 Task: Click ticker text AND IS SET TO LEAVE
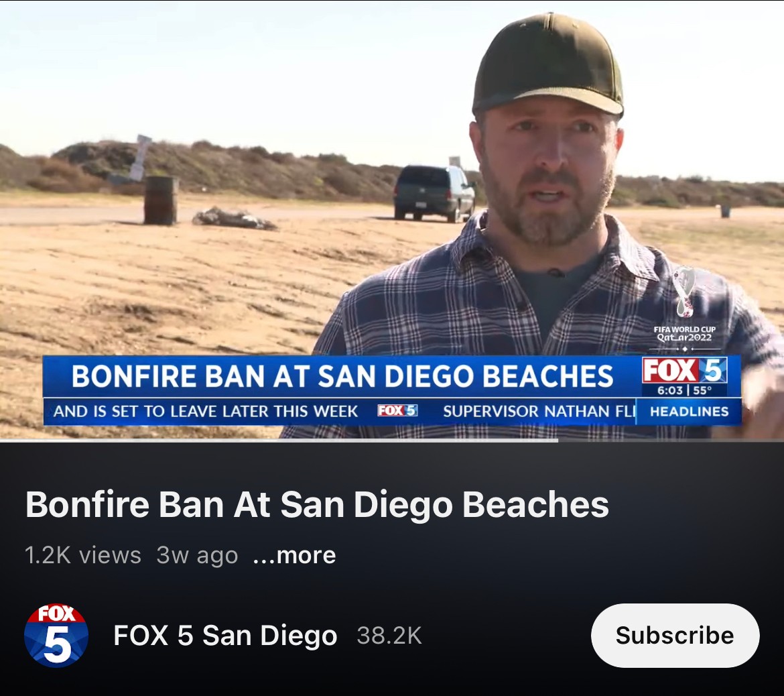coord(206,411)
